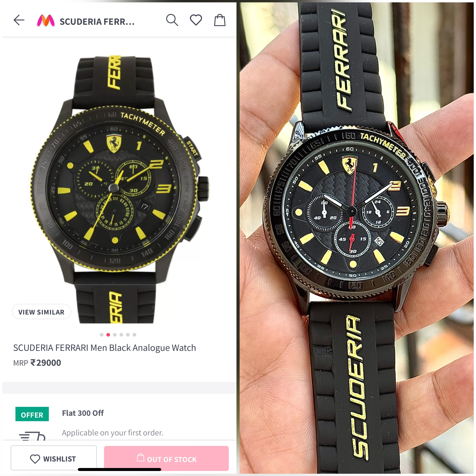The height and width of the screenshot is (476, 476).
Task: Open the shopping bag icon
Action: pos(220,20)
